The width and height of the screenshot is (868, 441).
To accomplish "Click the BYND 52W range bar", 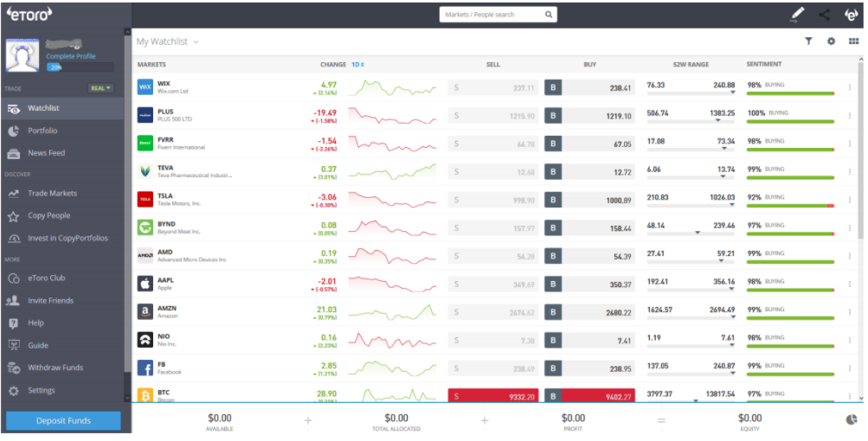I will (691, 234).
